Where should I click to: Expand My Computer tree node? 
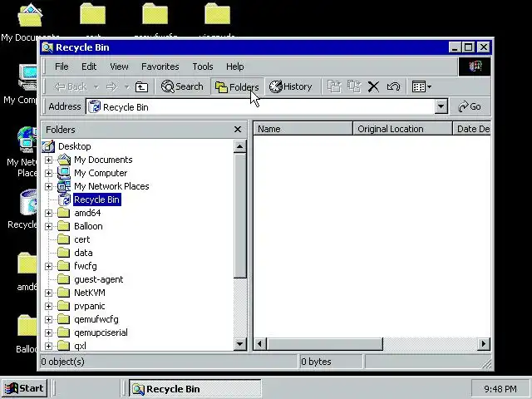point(48,173)
